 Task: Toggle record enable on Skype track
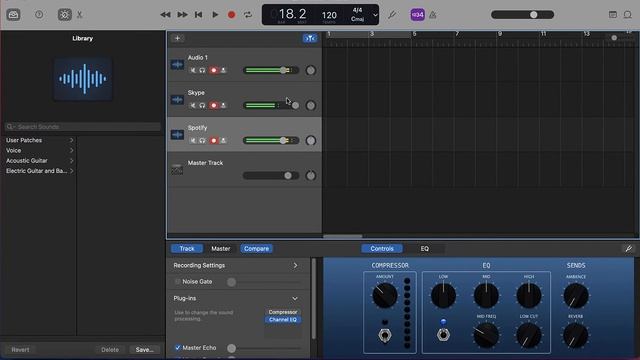click(x=213, y=105)
